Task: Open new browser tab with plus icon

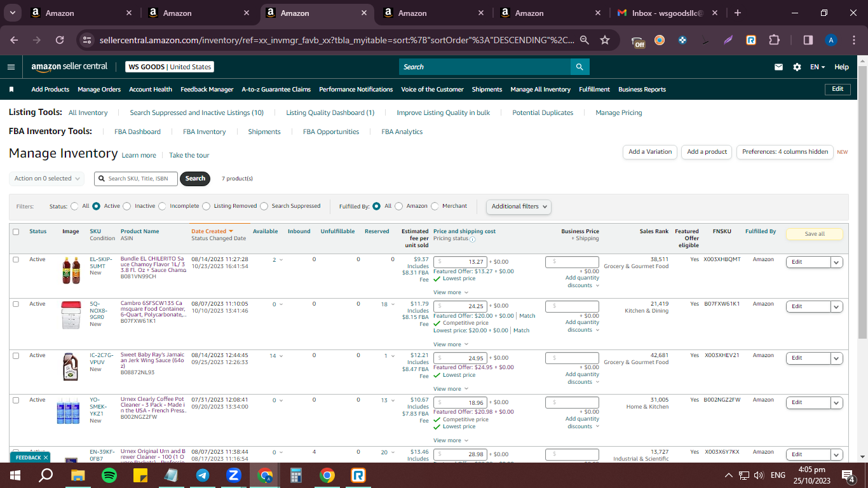Action: tap(738, 13)
